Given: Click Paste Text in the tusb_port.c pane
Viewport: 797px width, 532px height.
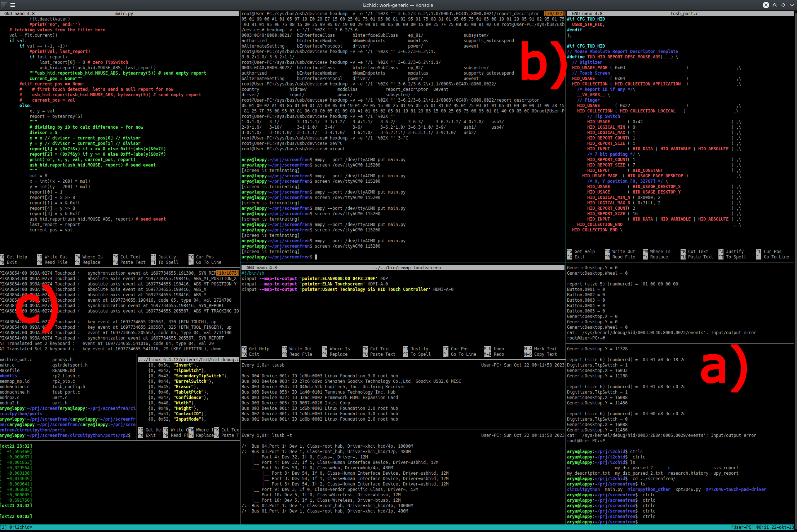Looking at the screenshot, I should point(700,257).
